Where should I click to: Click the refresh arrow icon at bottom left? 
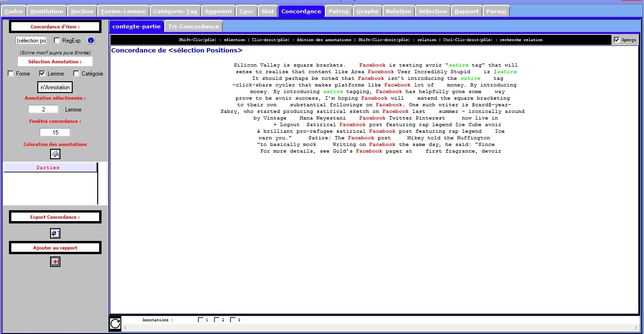(x=115, y=323)
